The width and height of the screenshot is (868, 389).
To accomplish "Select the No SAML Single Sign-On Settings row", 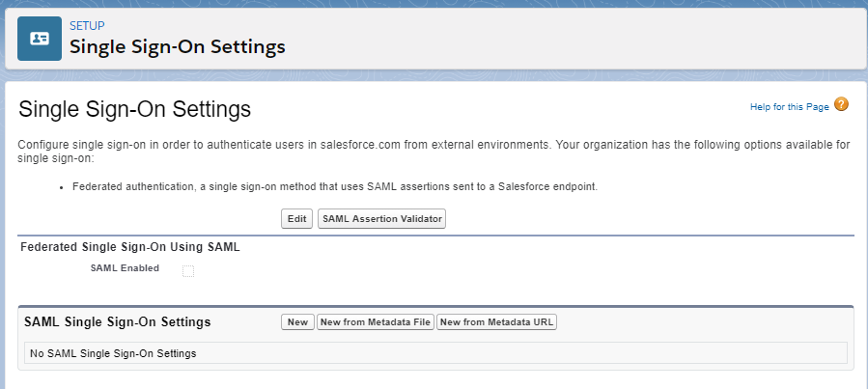I will 435,353.
